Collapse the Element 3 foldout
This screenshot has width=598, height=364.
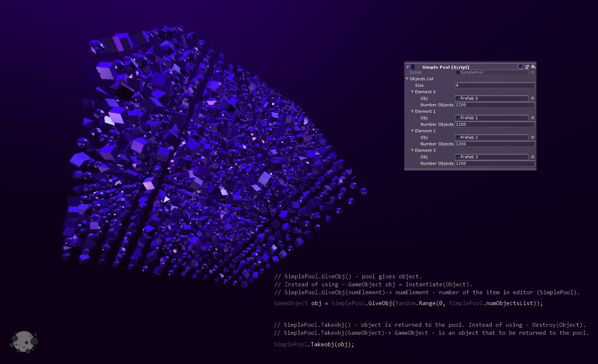pyautogui.click(x=412, y=150)
